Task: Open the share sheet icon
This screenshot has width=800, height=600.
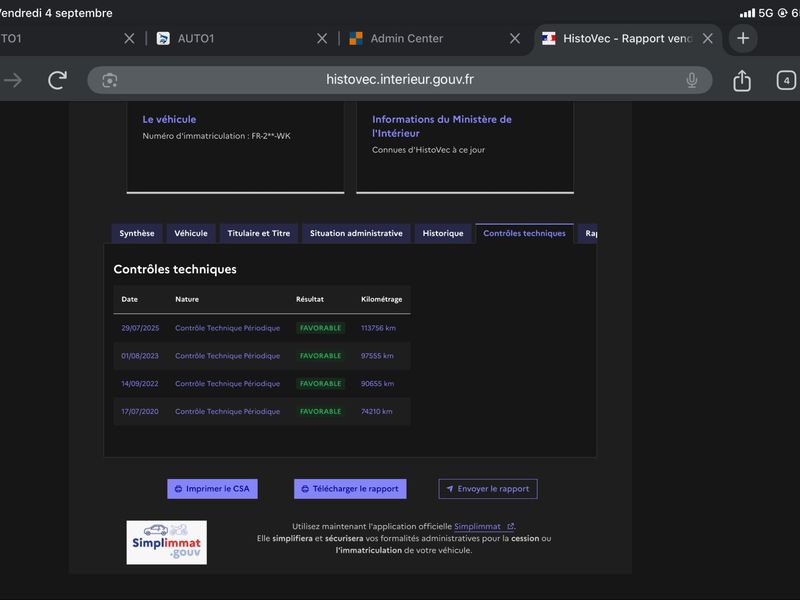Action: pyautogui.click(x=741, y=80)
